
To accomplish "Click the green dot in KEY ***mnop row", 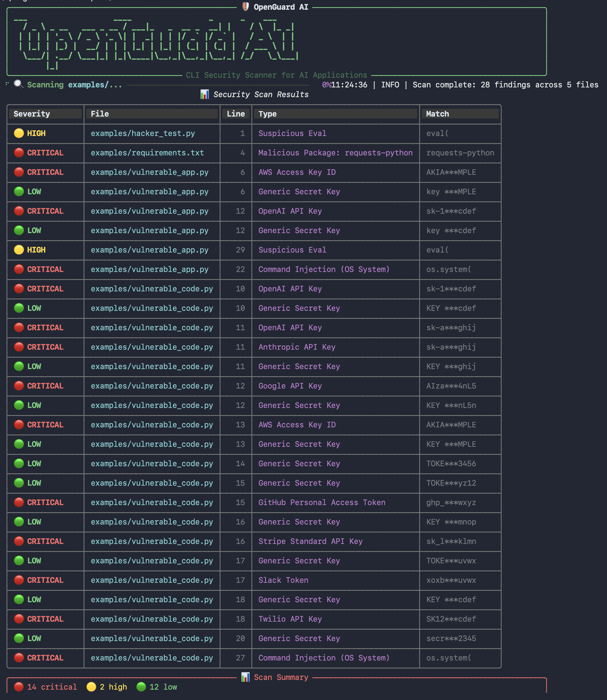I will pos(19,522).
